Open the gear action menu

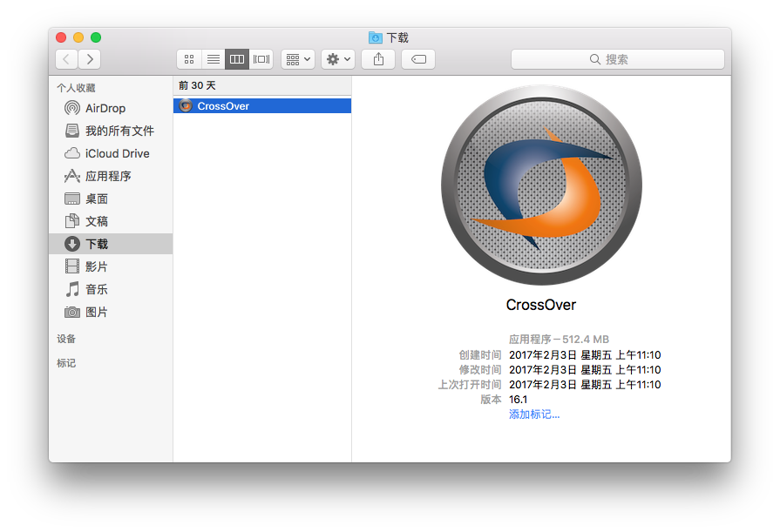point(338,59)
